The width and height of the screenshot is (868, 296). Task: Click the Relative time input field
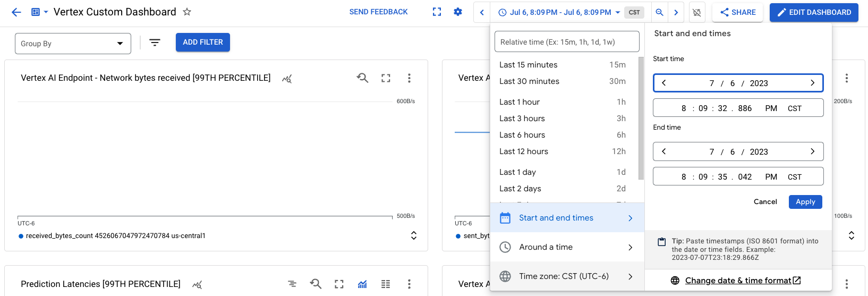[x=566, y=41]
